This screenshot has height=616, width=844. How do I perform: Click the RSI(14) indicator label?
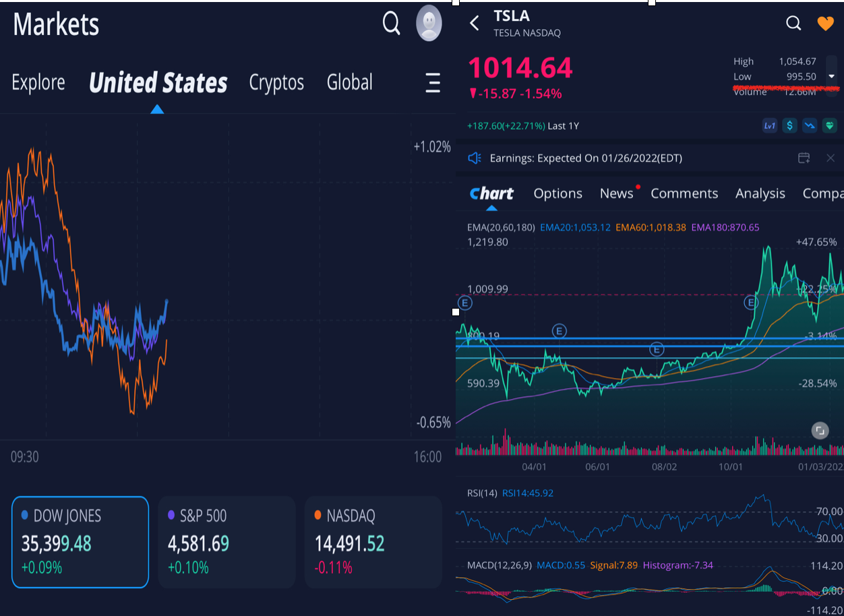481,493
